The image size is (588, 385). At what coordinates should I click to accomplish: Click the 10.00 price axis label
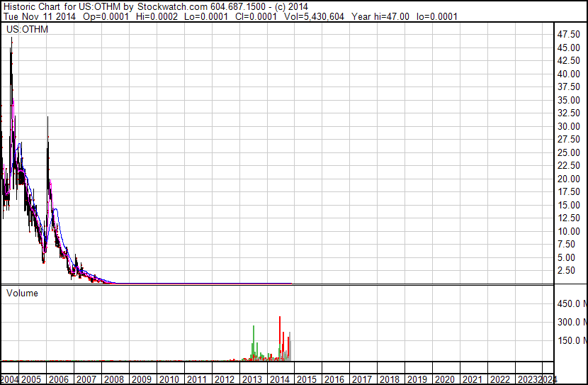[x=569, y=232]
